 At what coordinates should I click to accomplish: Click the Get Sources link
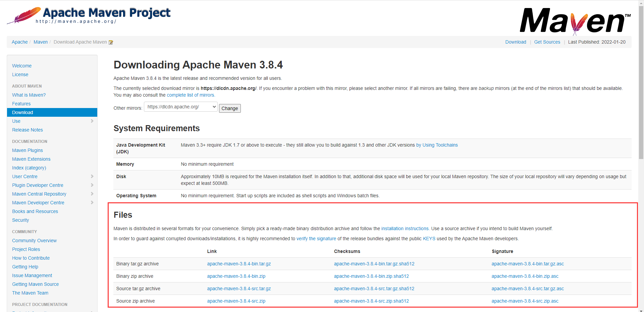[547, 42]
